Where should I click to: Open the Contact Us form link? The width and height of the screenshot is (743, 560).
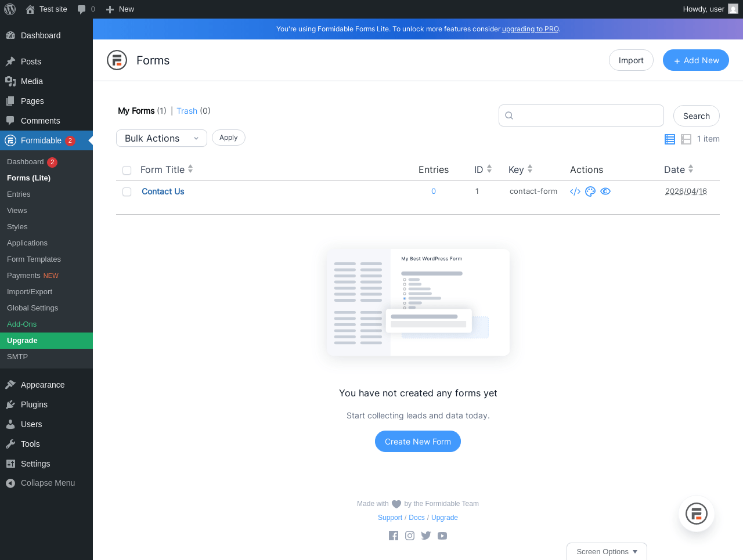[x=163, y=192]
